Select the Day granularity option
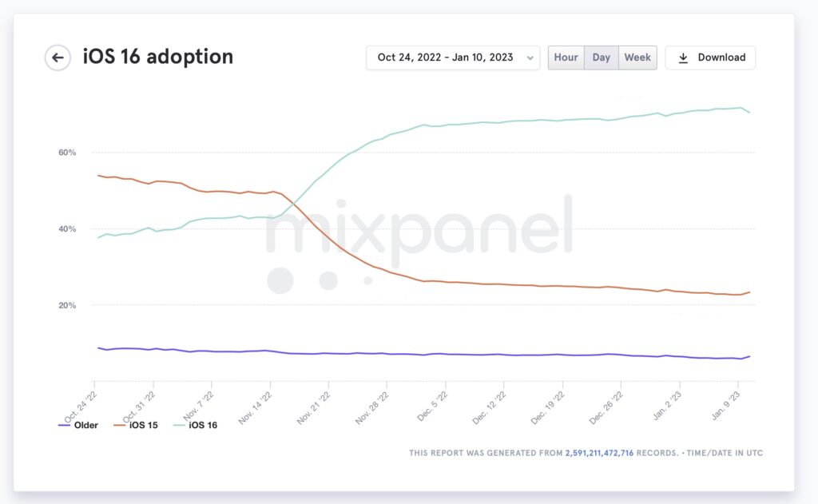The width and height of the screenshot is (818, 504). point(601,58)
